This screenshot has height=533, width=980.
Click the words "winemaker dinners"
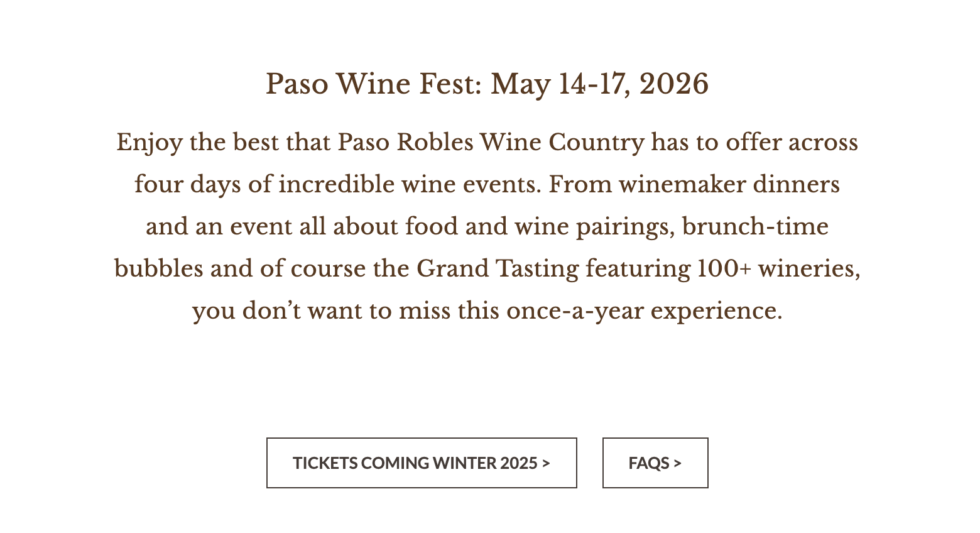(729, 185)
